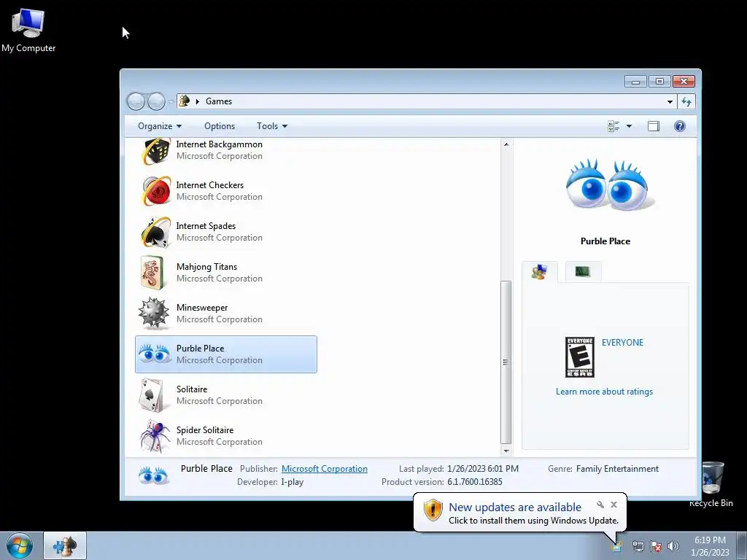Screen dimensions: 747x560
Task: Click the Developer I-play value
Action: pos(292,482)
